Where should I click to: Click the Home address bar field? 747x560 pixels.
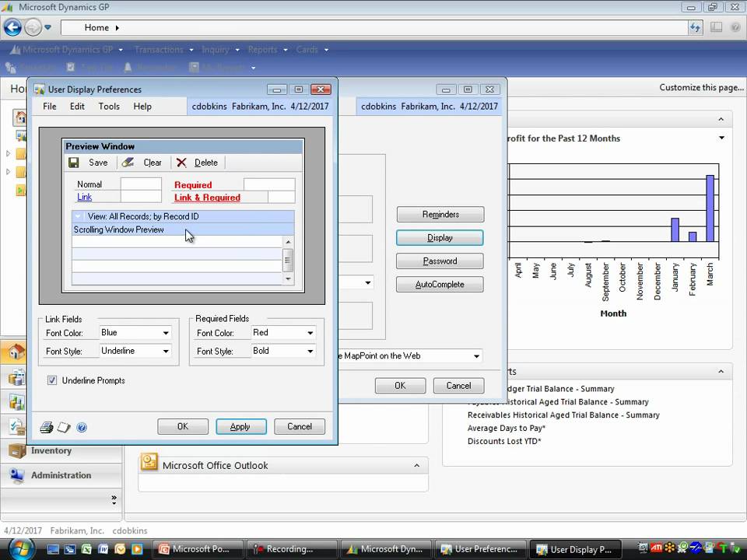point(374,28)
